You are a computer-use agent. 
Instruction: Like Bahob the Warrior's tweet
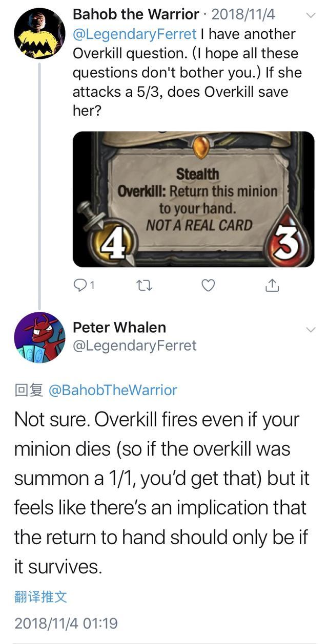tap(208, 286)
